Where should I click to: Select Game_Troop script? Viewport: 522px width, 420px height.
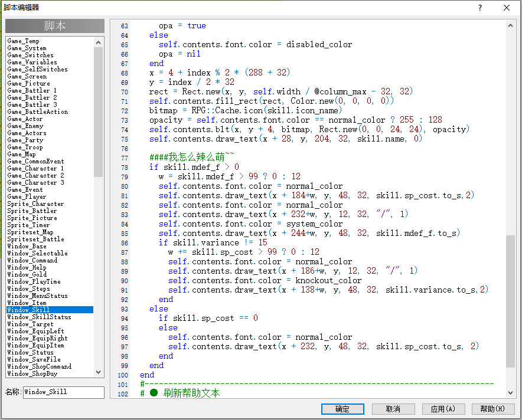[x=25, y=147]
